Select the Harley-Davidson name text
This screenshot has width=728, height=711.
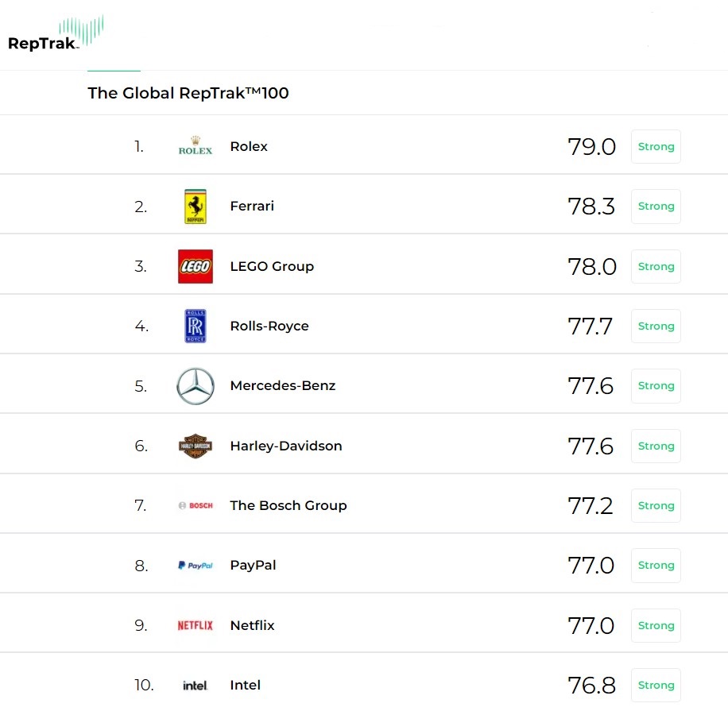click(286, 446)
